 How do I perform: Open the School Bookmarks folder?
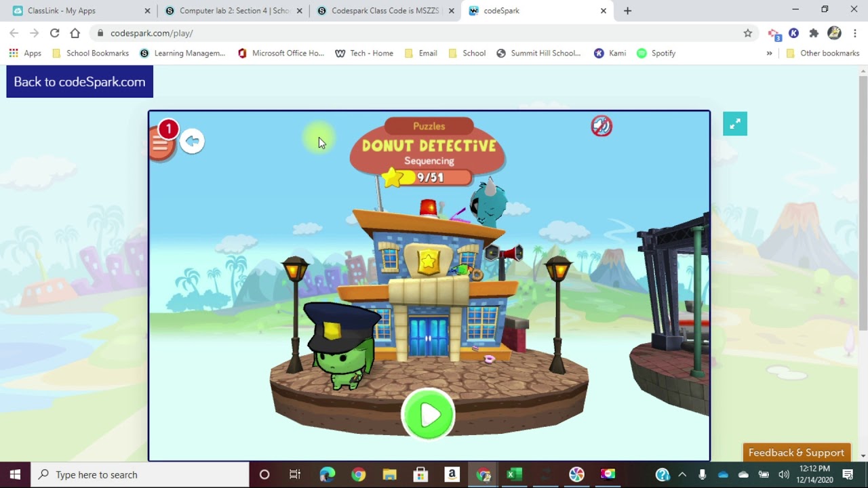pyautogui.click(x=90, y=53)
